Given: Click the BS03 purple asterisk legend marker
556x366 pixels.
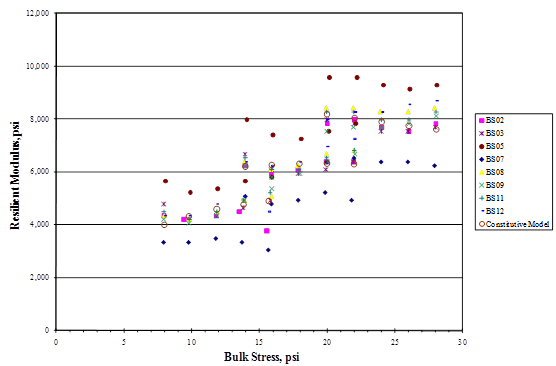Looking at the screenshot, I should tap(482, 133).
